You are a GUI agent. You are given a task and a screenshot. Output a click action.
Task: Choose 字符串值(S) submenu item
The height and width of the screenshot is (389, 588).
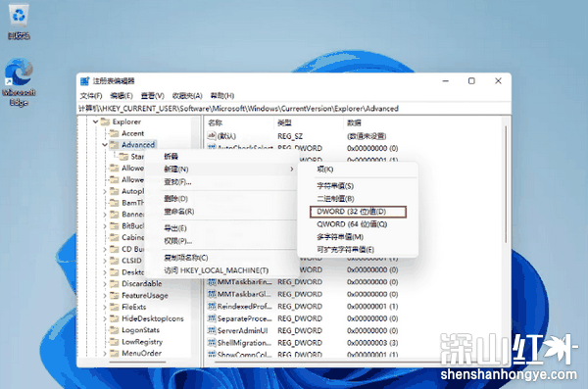358,186
